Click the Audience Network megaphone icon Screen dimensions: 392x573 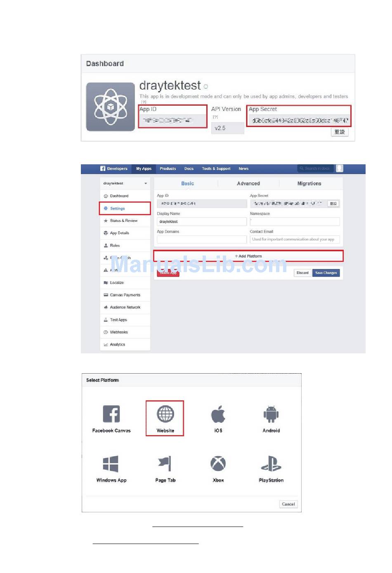tap(106, 308)
